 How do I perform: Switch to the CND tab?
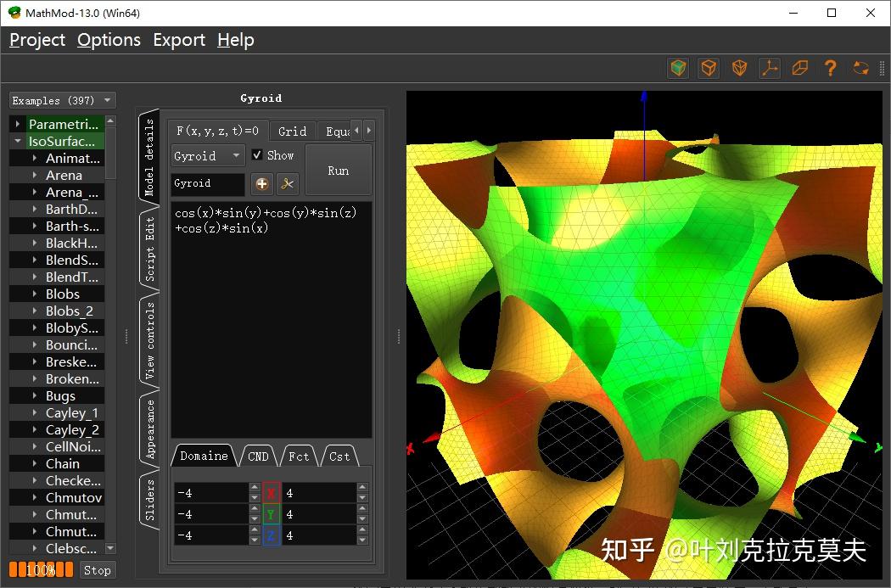[258, 456]
